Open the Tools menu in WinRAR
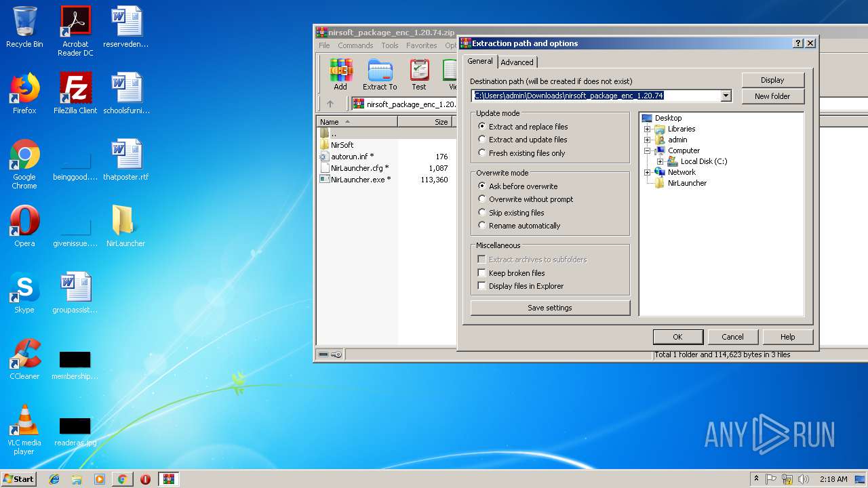This screenshot has height=488, width=868. pos(390,45)
